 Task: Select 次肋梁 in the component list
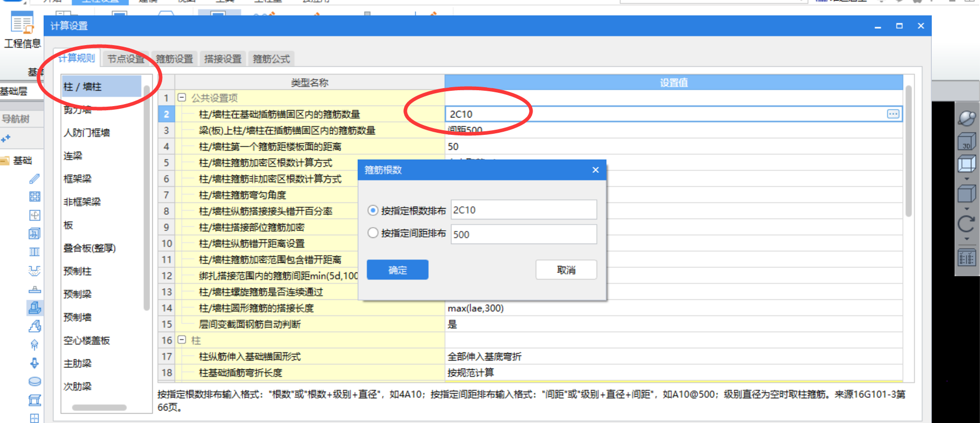[x=77, y=387]
